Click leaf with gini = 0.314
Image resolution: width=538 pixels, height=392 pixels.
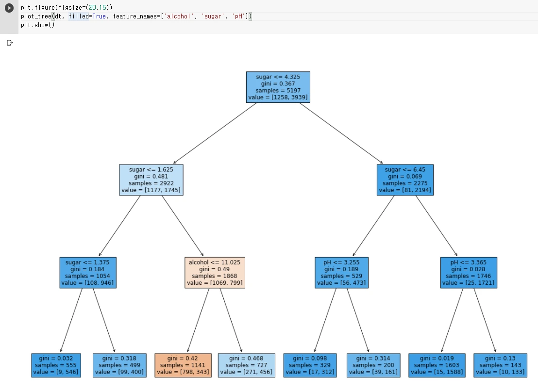(373, 365)
